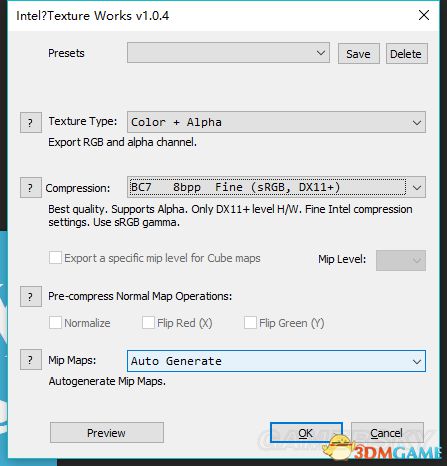Click the help button beside Mip Maps
The height and width of the screenshot is (466, 447).
click(31, 360)
